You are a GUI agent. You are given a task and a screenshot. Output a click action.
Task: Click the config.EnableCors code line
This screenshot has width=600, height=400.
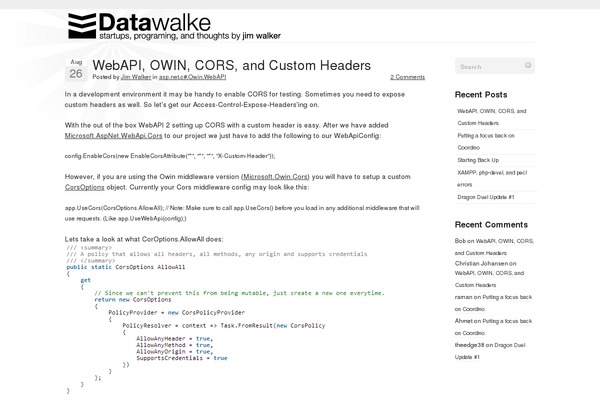[170, 156]
